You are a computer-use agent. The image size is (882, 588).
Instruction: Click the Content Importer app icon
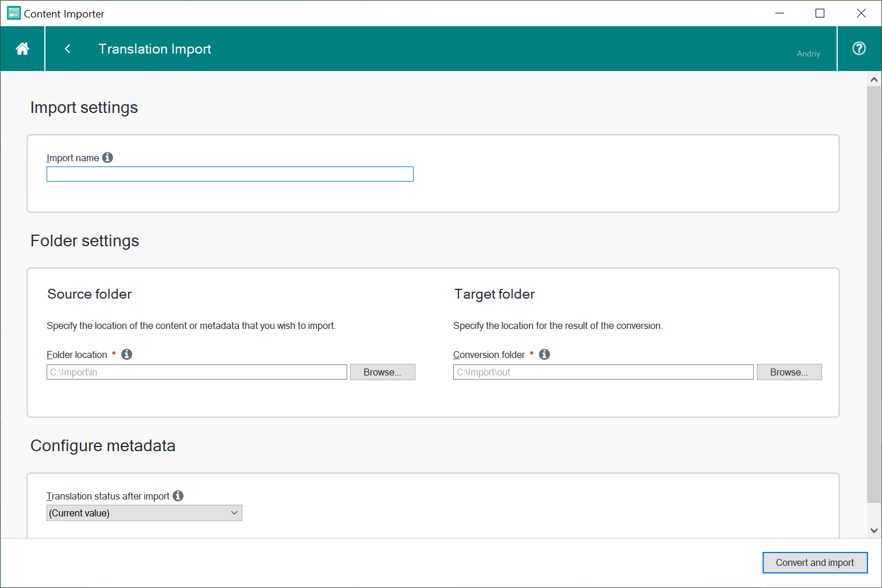[13, 13]
